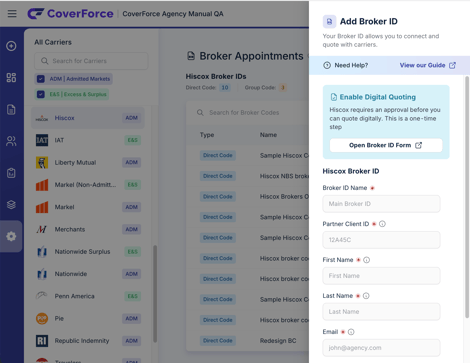Click the IAT carrier logo

pos(42,140)
